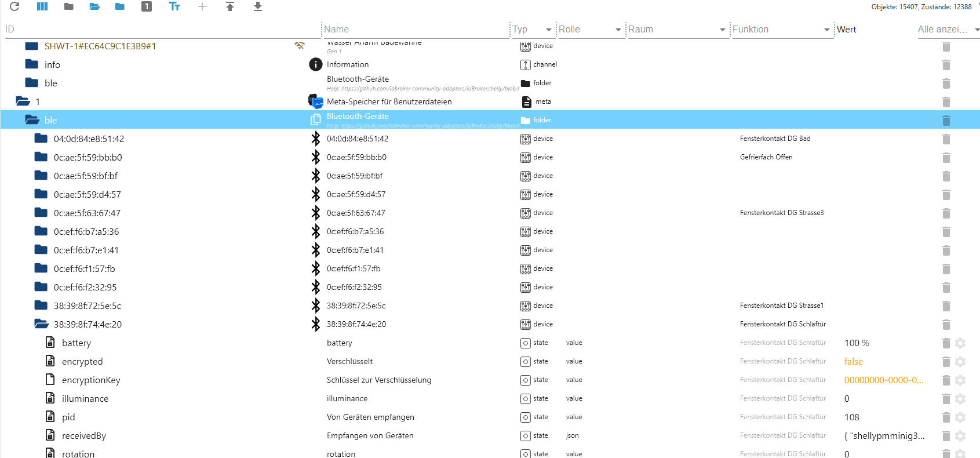The width and height of the screenshot is (980, 458).
Task: Open the Typ filter dropdown
Action: [x=548, y=30]
